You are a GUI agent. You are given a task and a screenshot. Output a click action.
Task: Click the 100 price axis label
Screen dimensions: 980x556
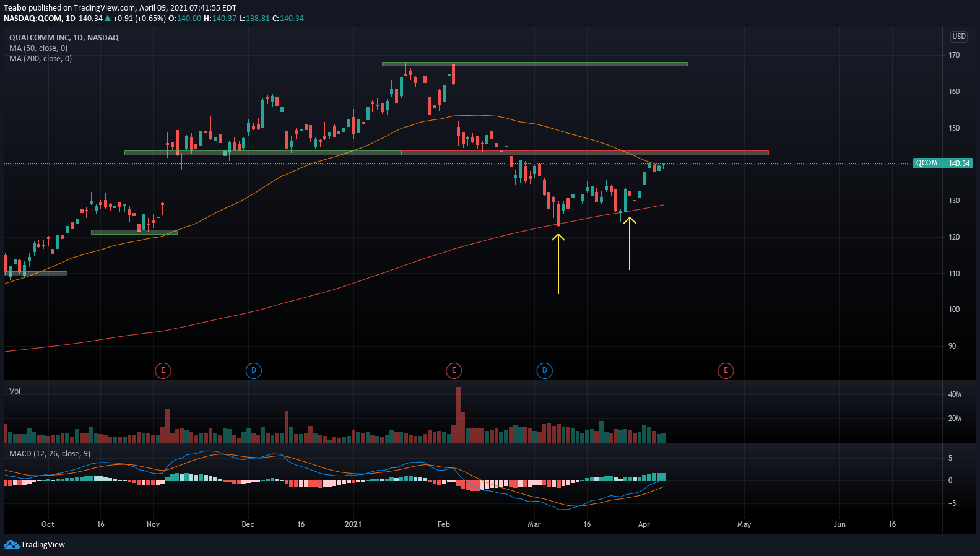(954, 310)
